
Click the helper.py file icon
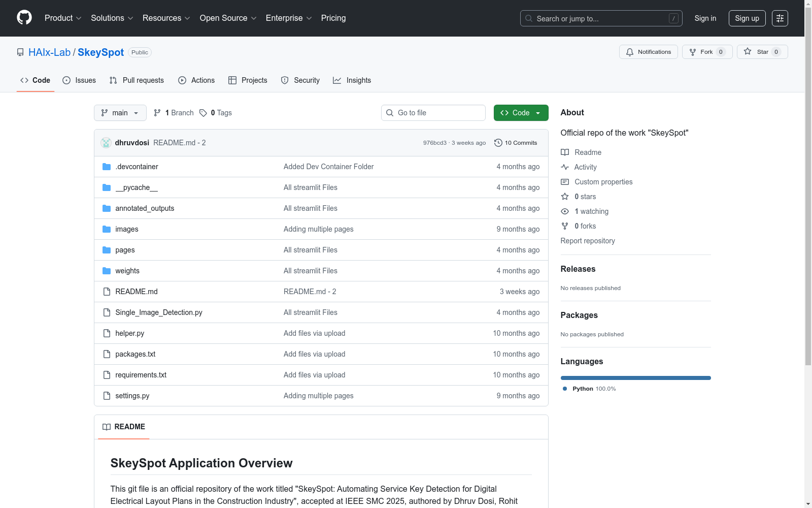(107, 333)
